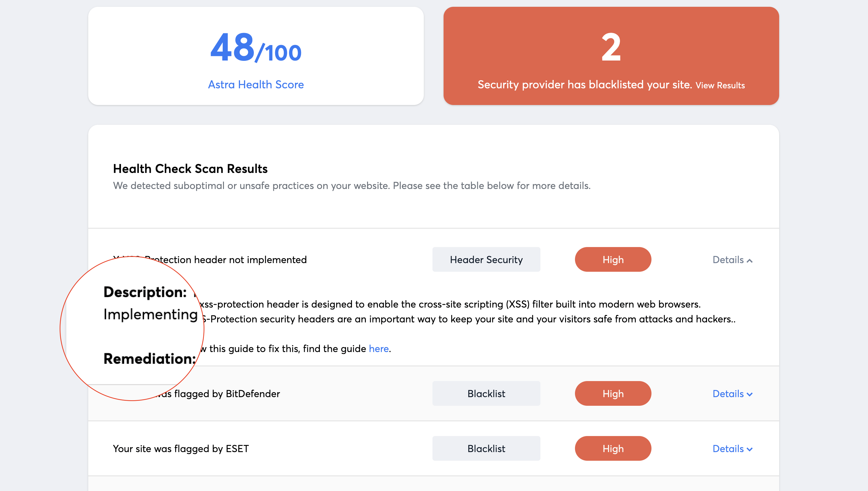Open the remediation guide 'here' link
Screen dimensions: 868x491
379,348
